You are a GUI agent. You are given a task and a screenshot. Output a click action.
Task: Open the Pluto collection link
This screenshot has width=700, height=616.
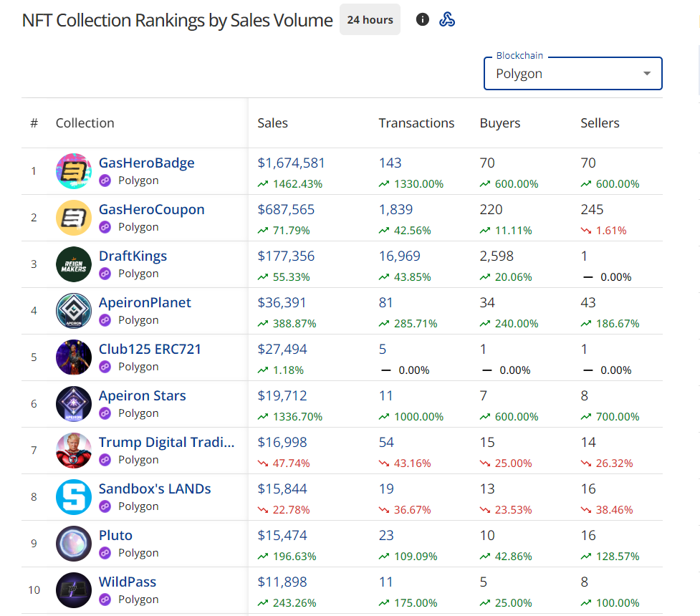pos(115,535)
